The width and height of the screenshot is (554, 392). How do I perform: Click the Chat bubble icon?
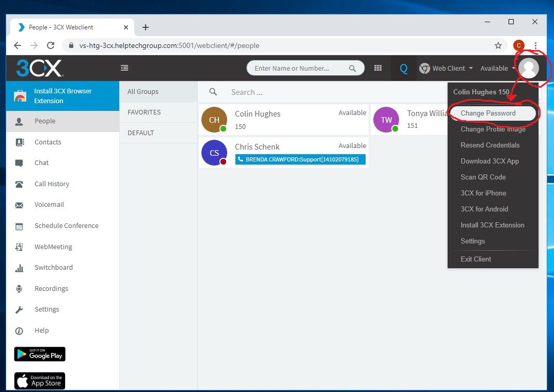click(x=19, y=163)
